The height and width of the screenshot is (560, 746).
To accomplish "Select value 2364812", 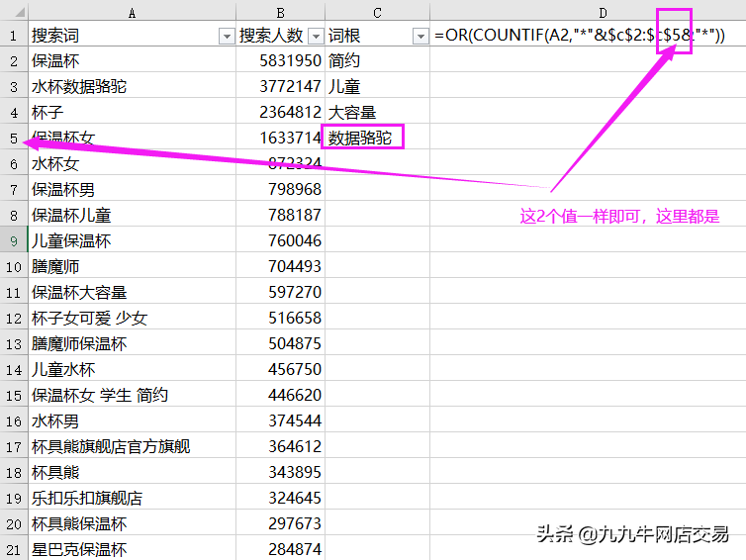I will [280, 112].
